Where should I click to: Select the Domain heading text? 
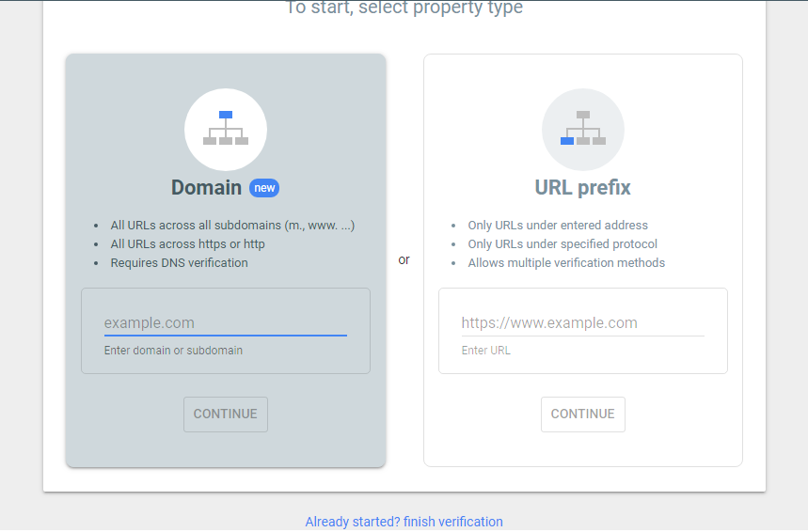pyautogui.click(x=206, y=187)
